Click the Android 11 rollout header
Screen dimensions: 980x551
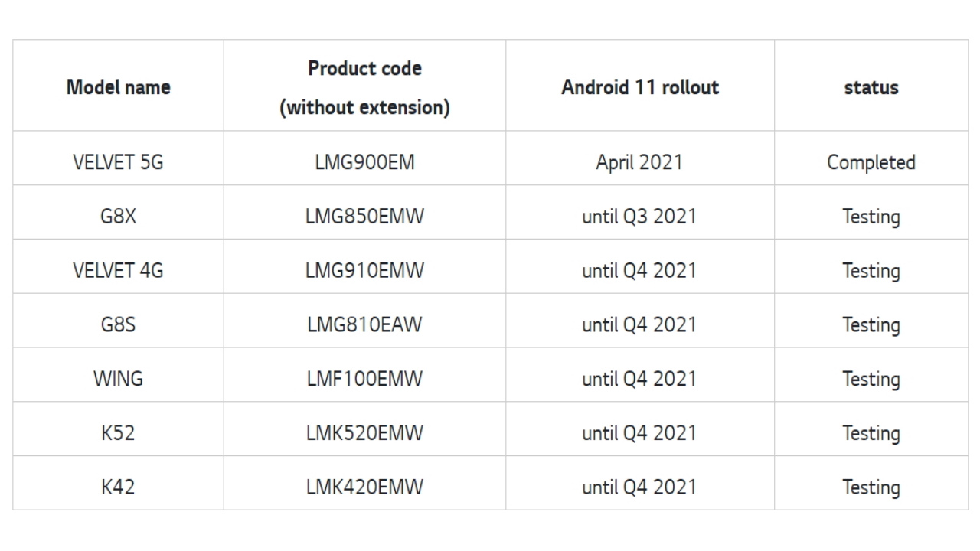point(640,87)
